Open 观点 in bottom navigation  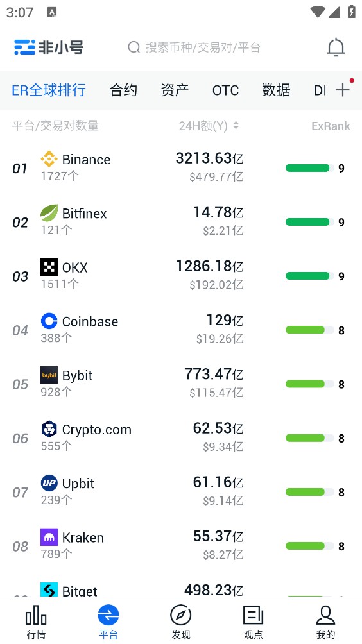(253, 622)
